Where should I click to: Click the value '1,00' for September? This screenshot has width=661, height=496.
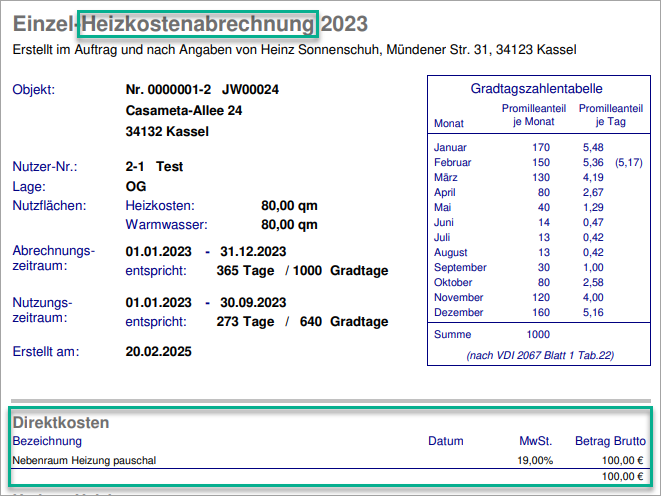click(x=593, y=268)
